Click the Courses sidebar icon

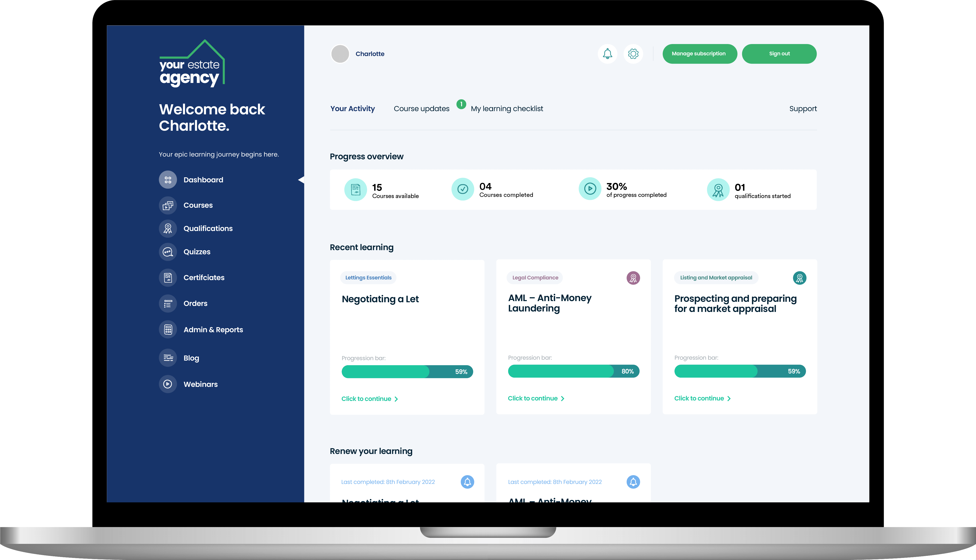(x=168, y=205)
